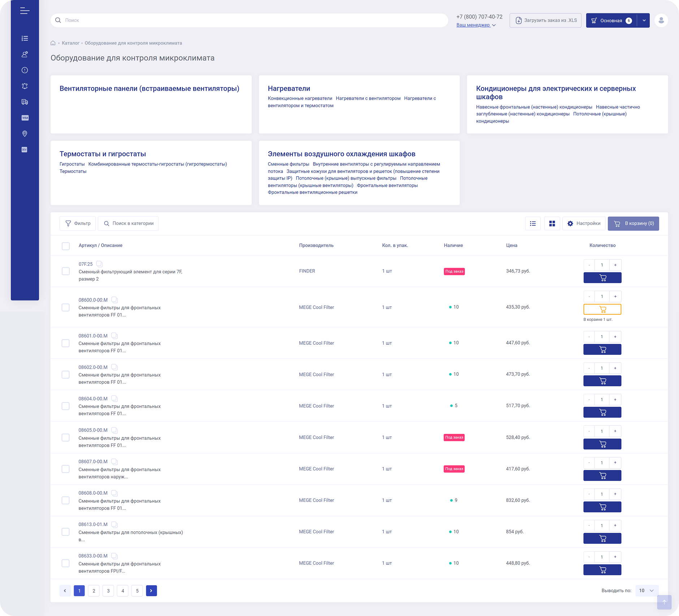Copy article number 07F.25
This screenshot has width=679, height=616.
tap(100, 264)
